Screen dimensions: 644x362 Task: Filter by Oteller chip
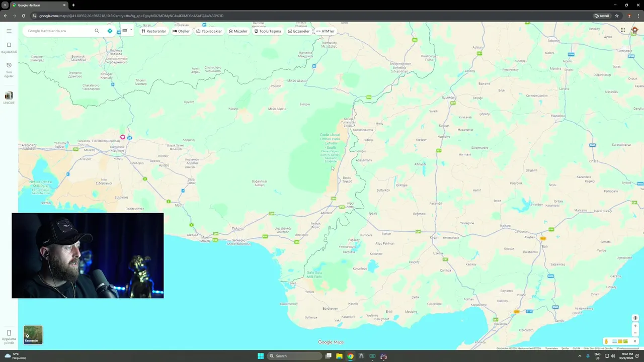pyautogui.click(x=181, y=31)
